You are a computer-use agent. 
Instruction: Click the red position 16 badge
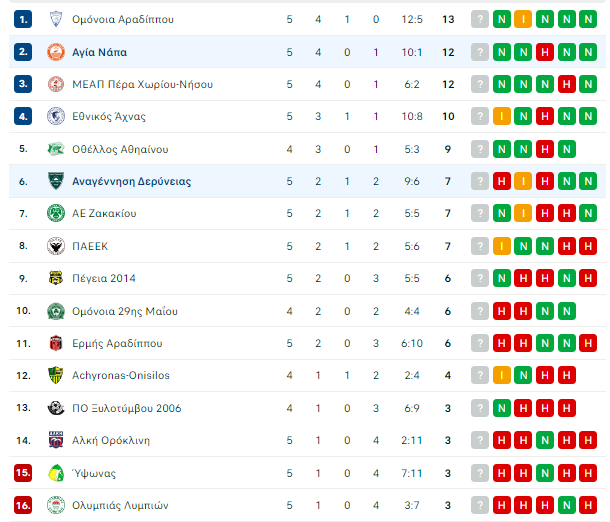pyautogui.click(x=24, y=505)
